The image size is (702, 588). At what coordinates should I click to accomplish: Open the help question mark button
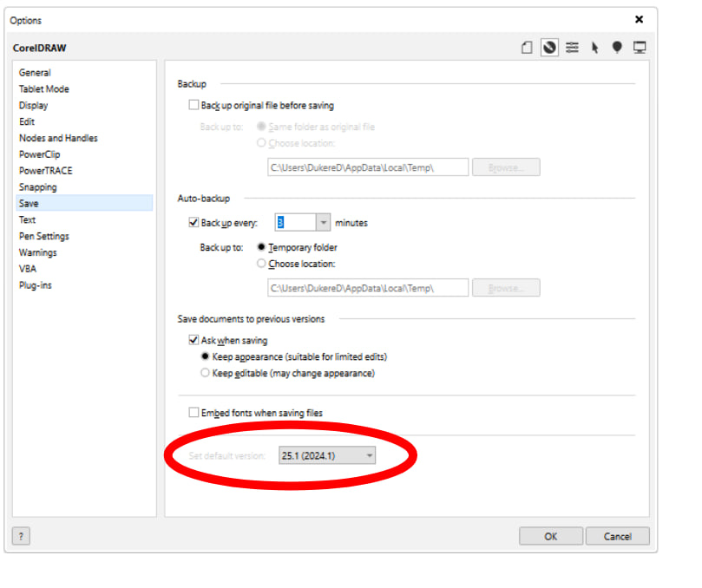click(21, 536)
